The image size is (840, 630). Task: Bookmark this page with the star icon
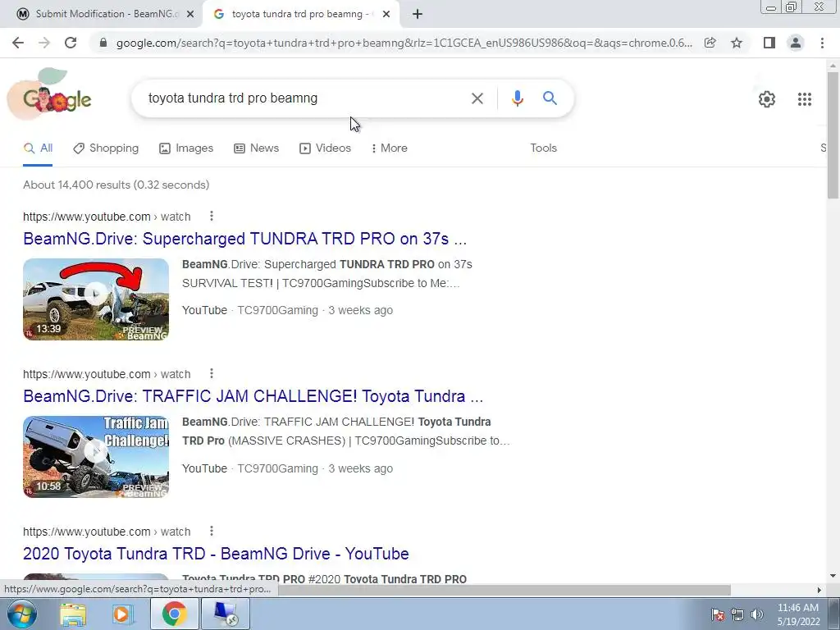coord(737,43)
